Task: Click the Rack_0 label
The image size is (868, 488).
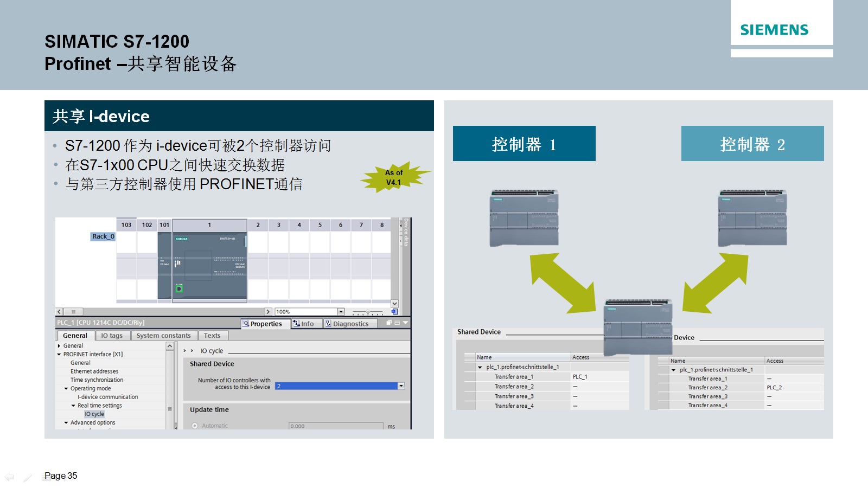Action: click(103, 236)
